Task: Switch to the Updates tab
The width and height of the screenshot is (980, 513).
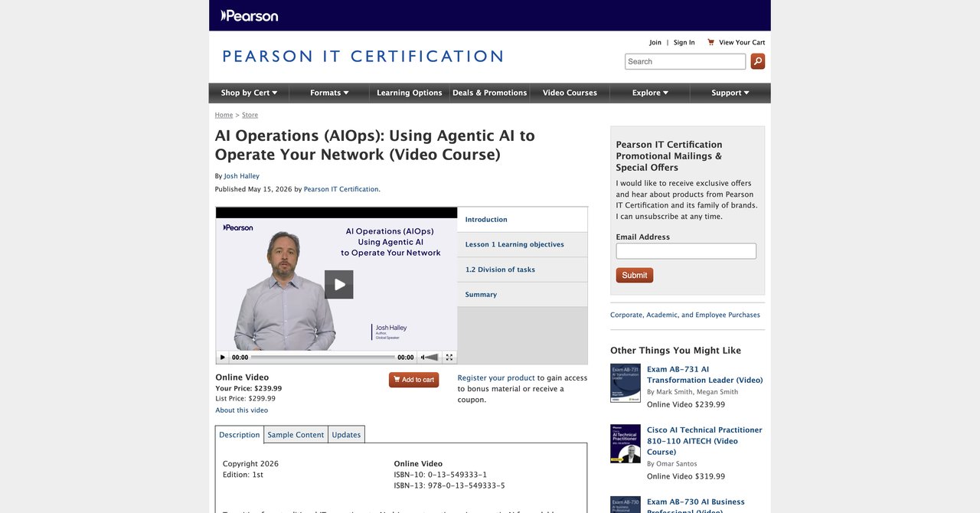Action: 346,435
